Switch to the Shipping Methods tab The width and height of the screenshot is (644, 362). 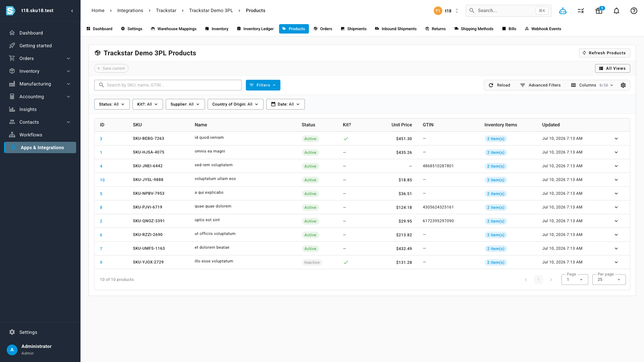point(474,29)
